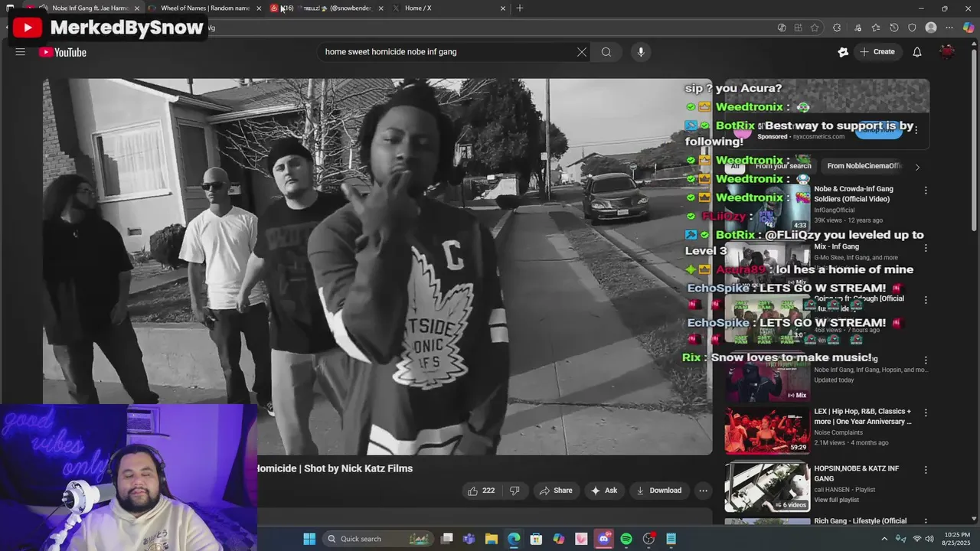Click the search magnifier button

[x=606, y=52]
